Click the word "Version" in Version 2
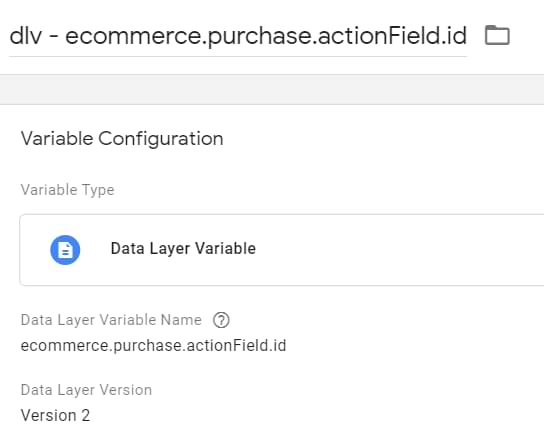544x440 pixels. point(49,415)
